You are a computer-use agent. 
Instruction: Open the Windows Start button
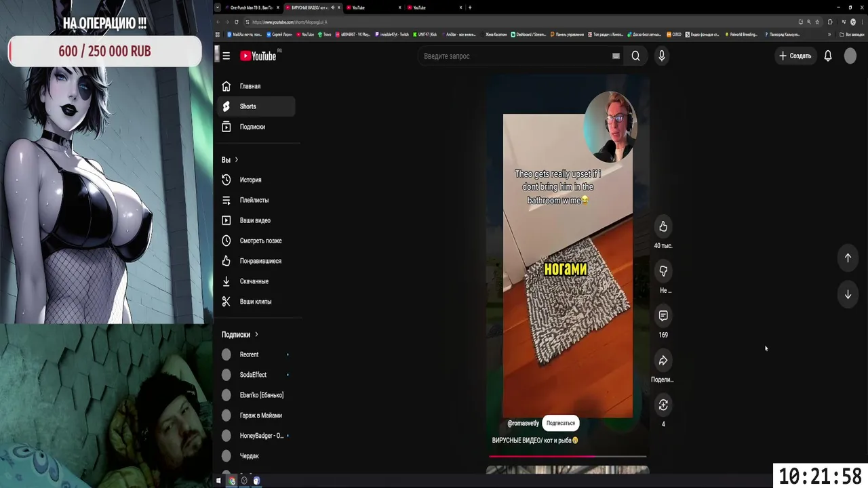pyautogui.click(x=218, y=481)
